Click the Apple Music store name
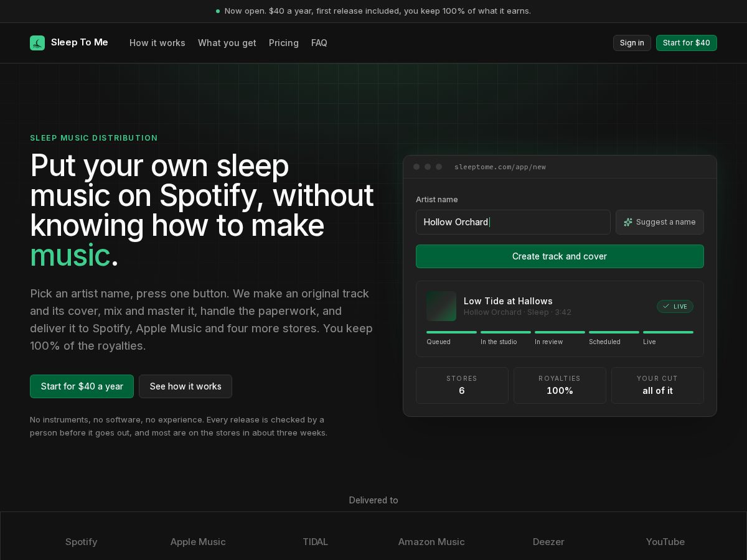The height and width of the screenshot is (560, 747). pos(198,542)
